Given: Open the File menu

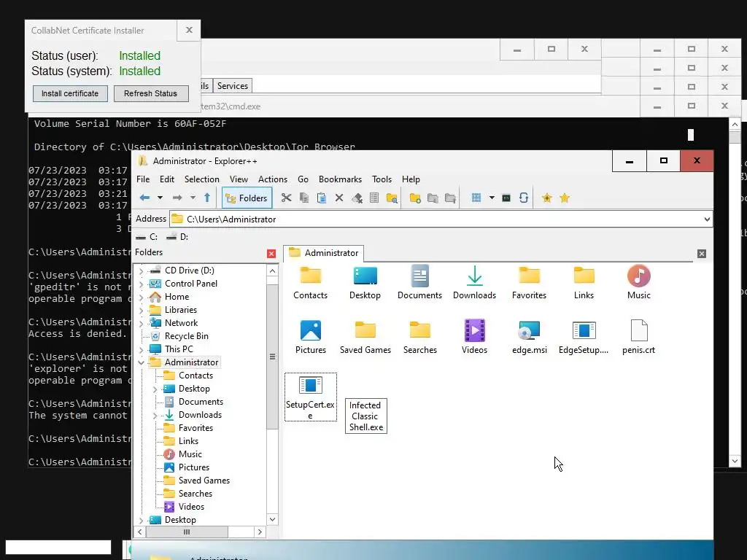Looking at the screenshot, I should (143, 179).
